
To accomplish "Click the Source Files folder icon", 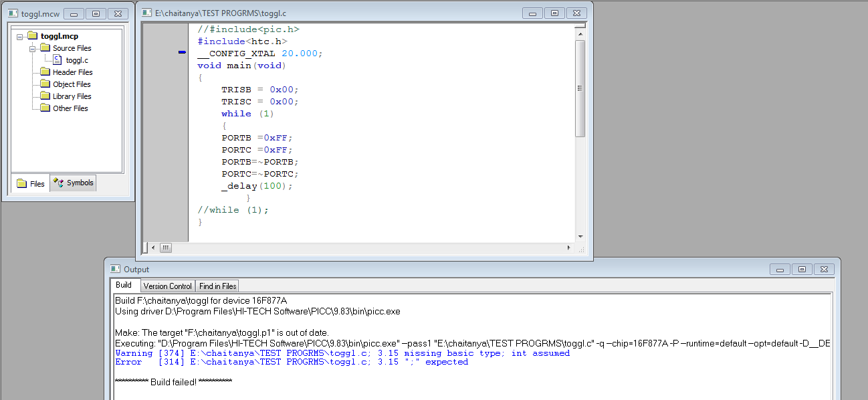I will pos(45,48).
